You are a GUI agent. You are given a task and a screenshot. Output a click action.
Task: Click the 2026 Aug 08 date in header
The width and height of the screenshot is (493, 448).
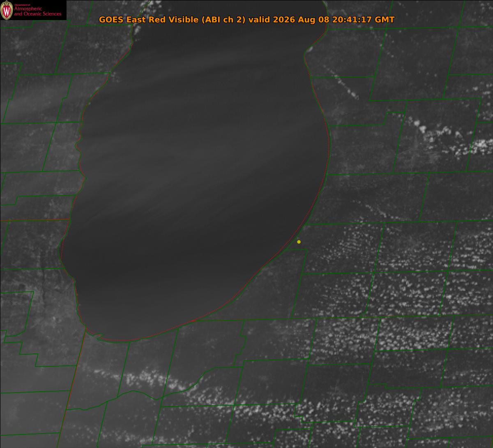click(298, 20)
